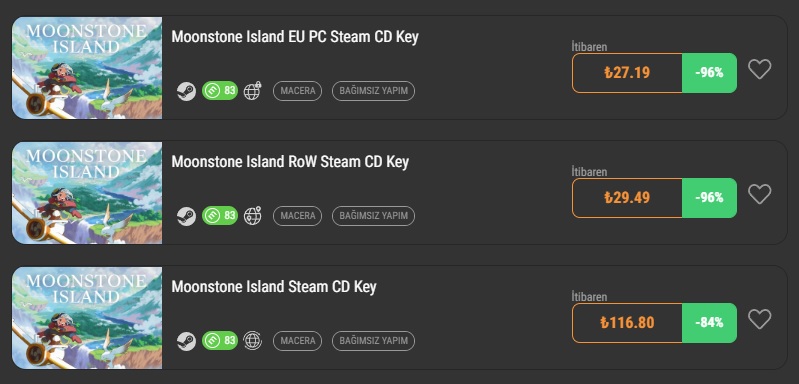This screenshot has width=799, height=384.
Task: Click Steam icon on the ₺116.80 listing
Action: click(187, 341)
